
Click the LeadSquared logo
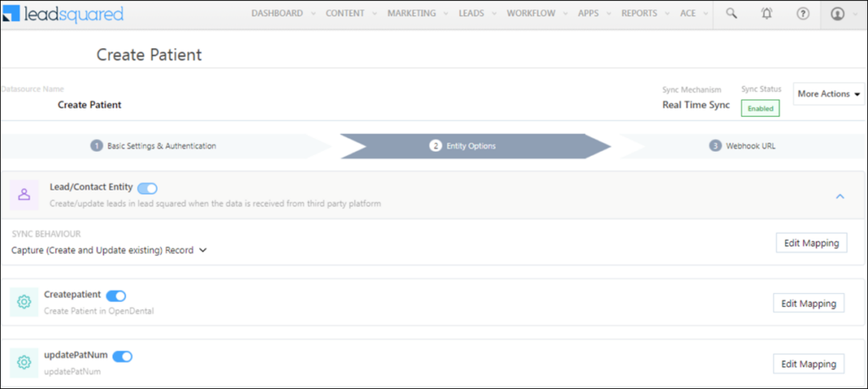[64, 14]
